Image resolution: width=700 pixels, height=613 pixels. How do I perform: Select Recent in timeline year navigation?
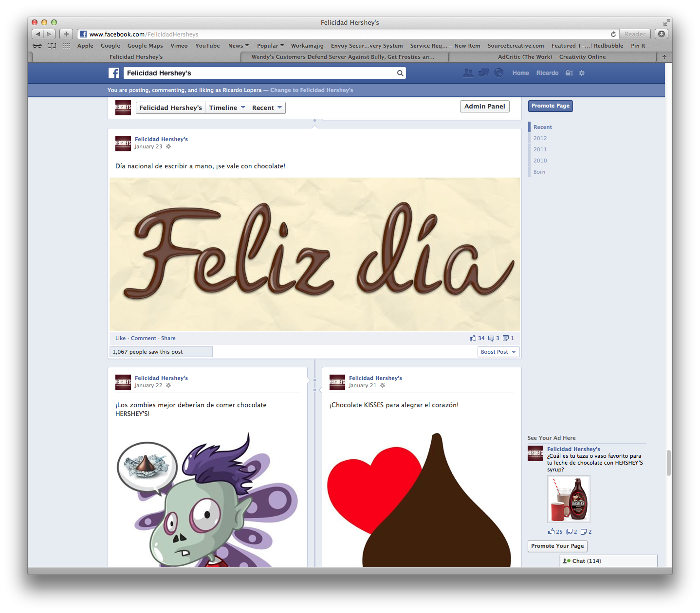[543, 127]
